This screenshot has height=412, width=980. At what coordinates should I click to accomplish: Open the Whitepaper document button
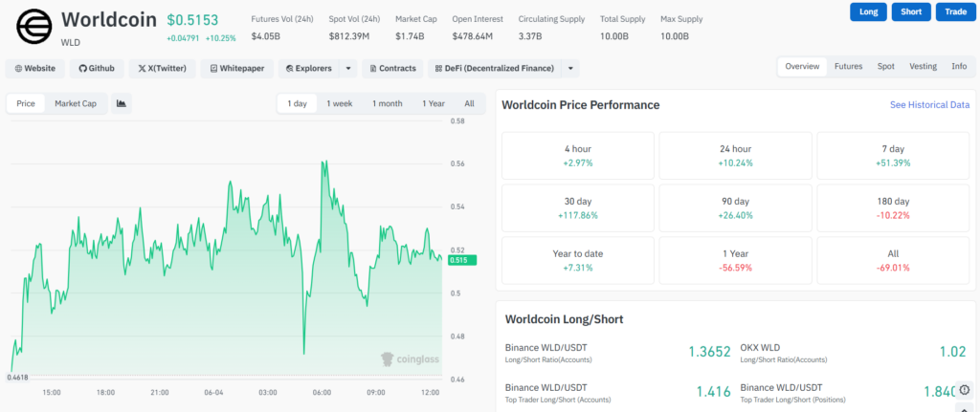point(237,69)
